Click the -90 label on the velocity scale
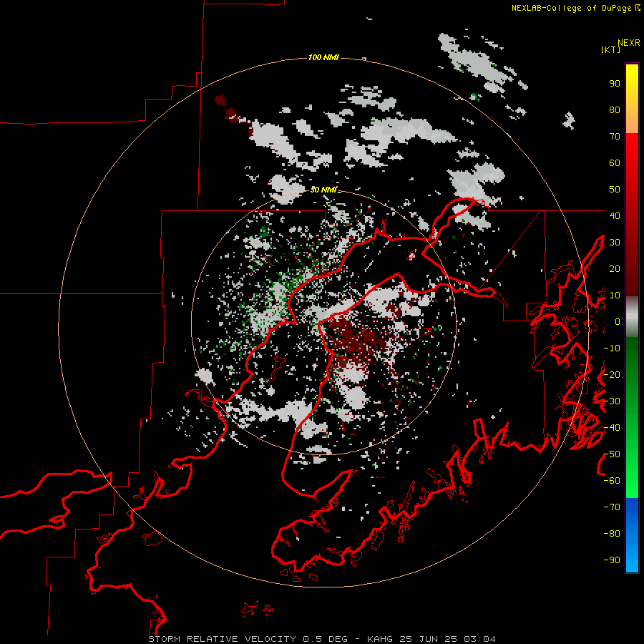Image resolution: width=644 pixels, height=644 pixels. point(612,560)
